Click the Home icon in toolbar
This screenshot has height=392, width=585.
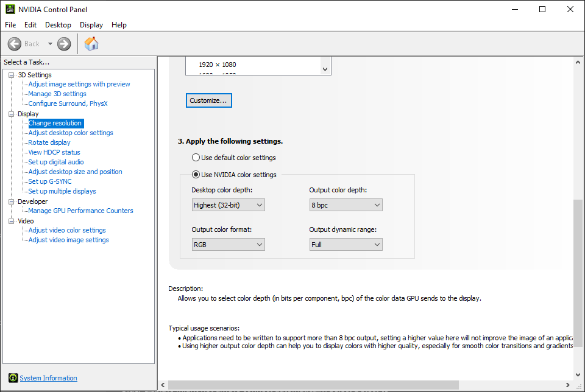coord(91,44)
